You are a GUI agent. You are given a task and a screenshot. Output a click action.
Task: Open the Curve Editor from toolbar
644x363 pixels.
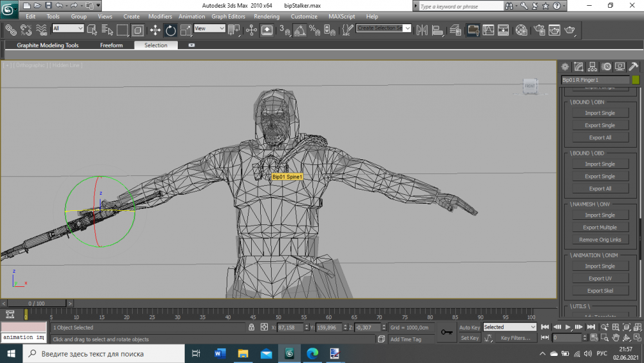coord(488,30)
